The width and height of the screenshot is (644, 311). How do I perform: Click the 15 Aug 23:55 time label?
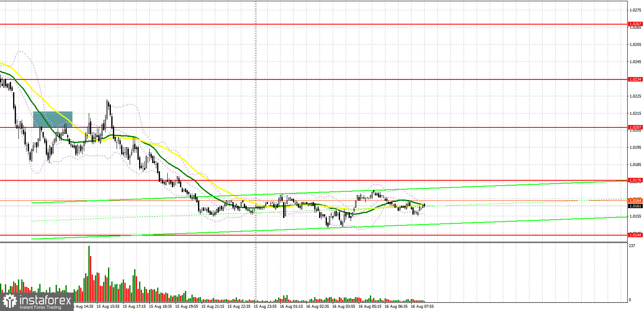(265, 306)
